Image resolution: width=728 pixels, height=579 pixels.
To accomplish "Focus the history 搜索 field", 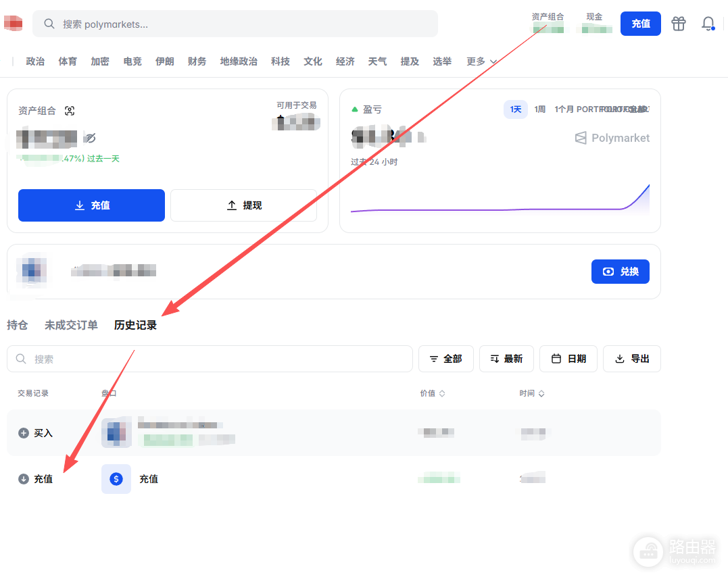I will (x=210, y=359).
